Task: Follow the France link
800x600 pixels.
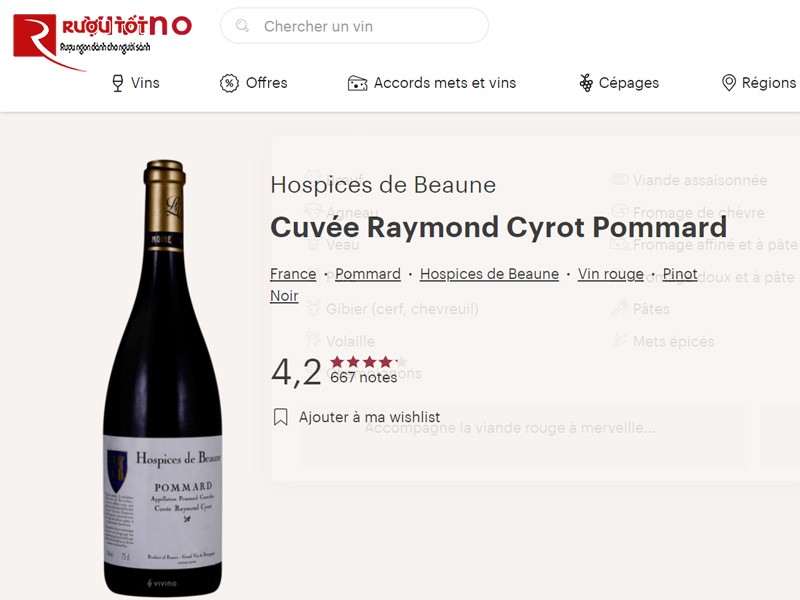Action: [x=293, y=274]
